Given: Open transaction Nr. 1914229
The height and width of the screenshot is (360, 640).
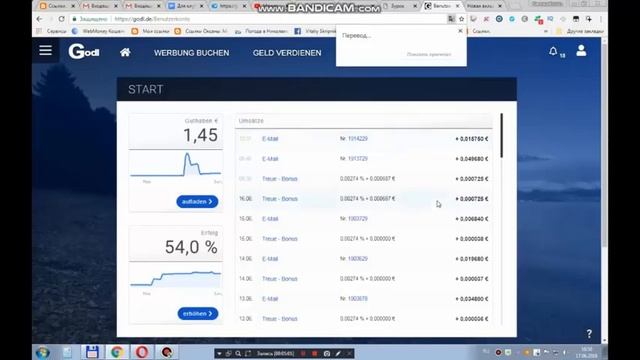Looking at the screenshot, I should pos(358,139).
